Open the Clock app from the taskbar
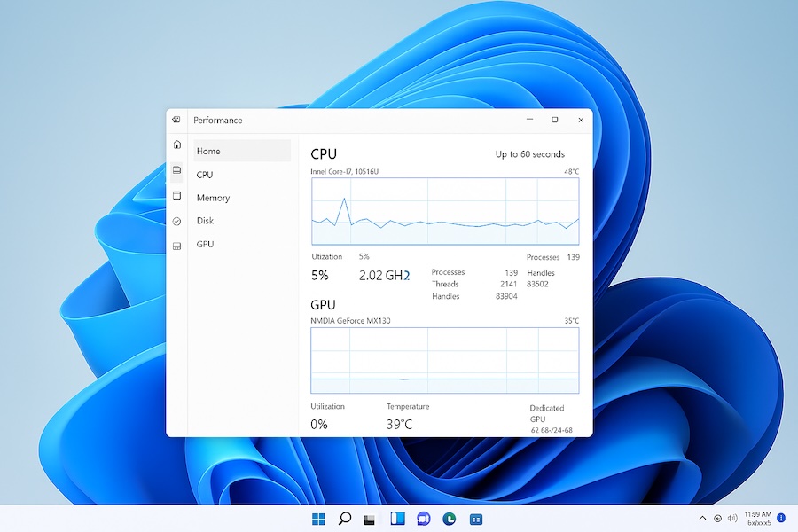This screenshot has height=532, width=798. 450,519
